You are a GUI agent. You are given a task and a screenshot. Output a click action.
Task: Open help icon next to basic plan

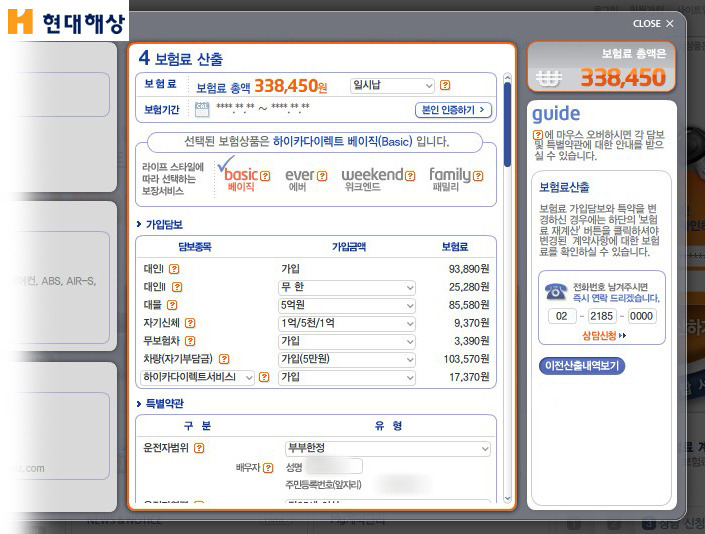265,176
